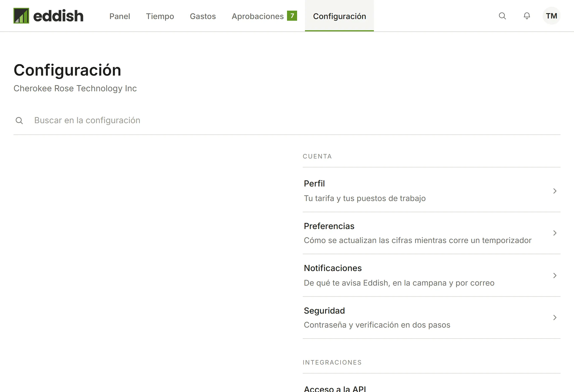Click 'Tu tarifa y tus puestos de trabajo' text
The width and height of the screenshot is (574, 392).
(x=365, y=198)
